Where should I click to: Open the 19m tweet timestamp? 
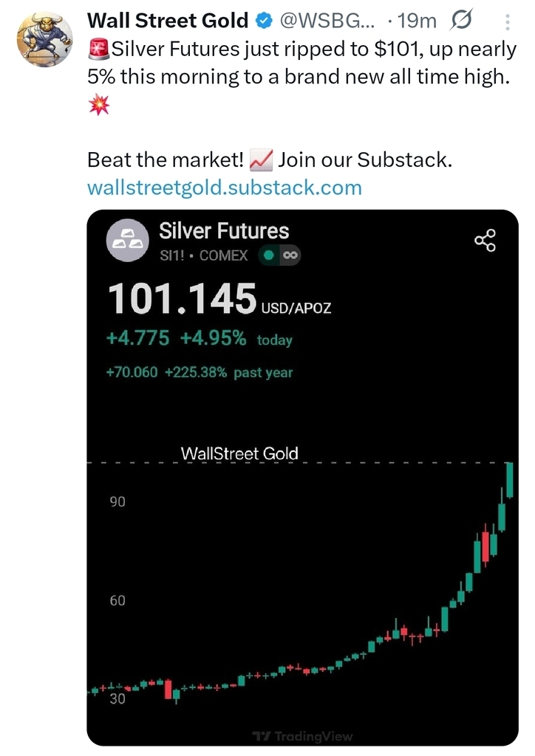[418, 21]
